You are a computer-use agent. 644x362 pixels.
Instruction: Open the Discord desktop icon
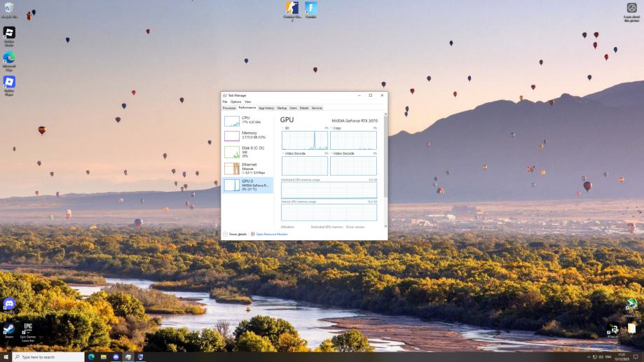[x=9, y=304]
